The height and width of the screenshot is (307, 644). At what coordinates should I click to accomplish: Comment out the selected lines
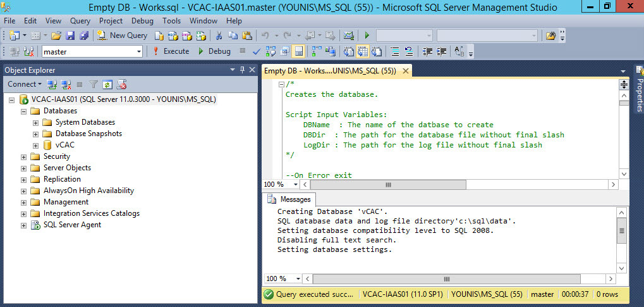coord(394,51)
